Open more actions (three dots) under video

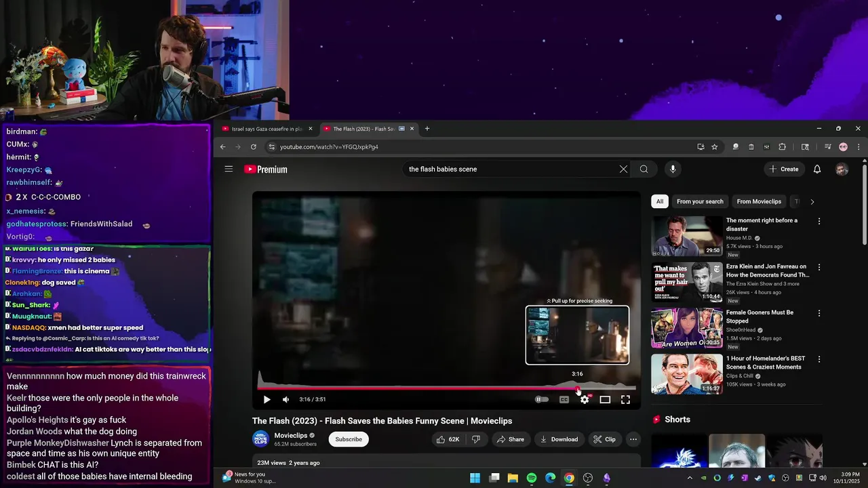point(633,439)
